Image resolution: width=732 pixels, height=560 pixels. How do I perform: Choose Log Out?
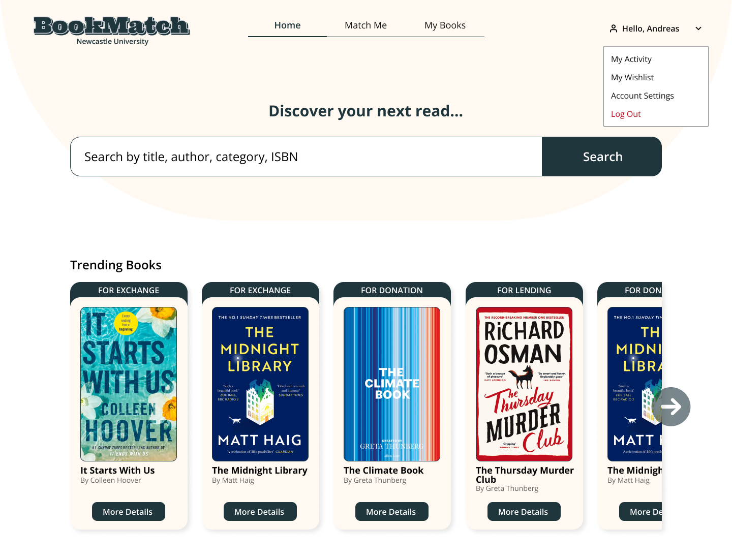point(626,114)
